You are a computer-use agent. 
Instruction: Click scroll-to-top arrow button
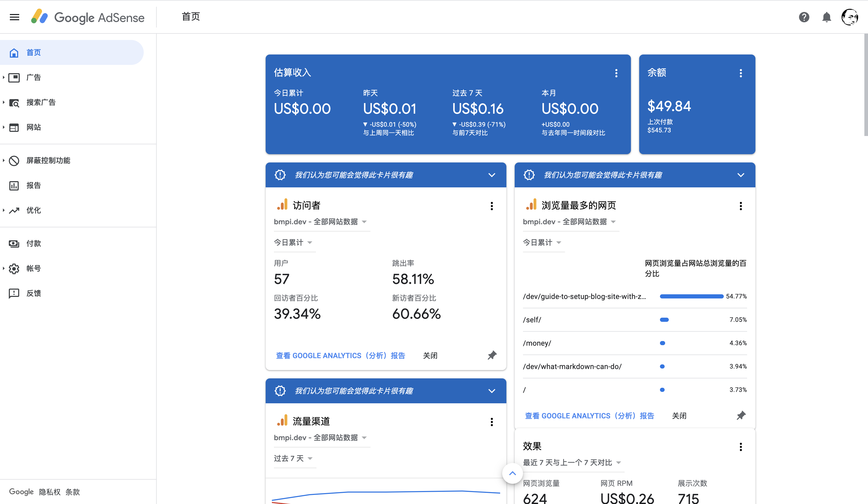click(x=512, y=473)
